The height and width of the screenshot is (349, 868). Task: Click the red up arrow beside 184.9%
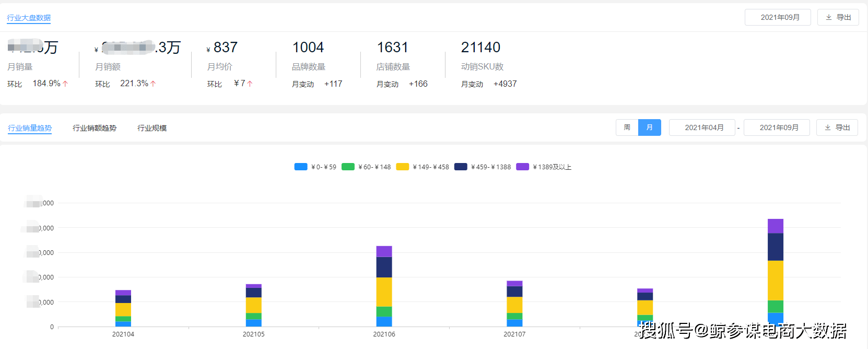click(65, 84)
